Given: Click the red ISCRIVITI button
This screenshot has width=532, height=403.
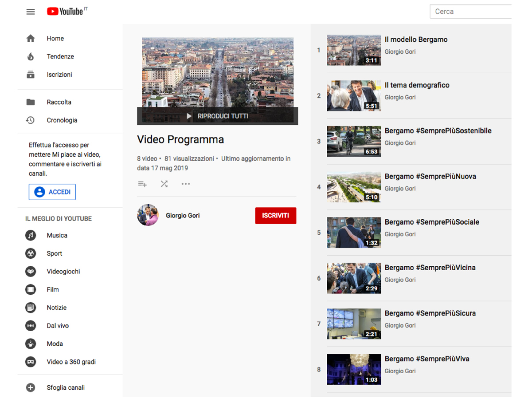Looking at the screenshot, I should point(276,216).
